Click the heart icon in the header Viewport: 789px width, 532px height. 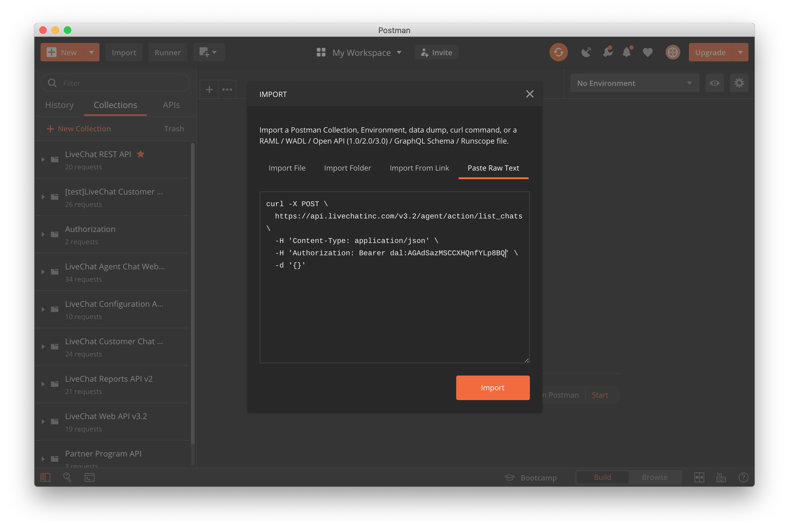pos(647,52)
